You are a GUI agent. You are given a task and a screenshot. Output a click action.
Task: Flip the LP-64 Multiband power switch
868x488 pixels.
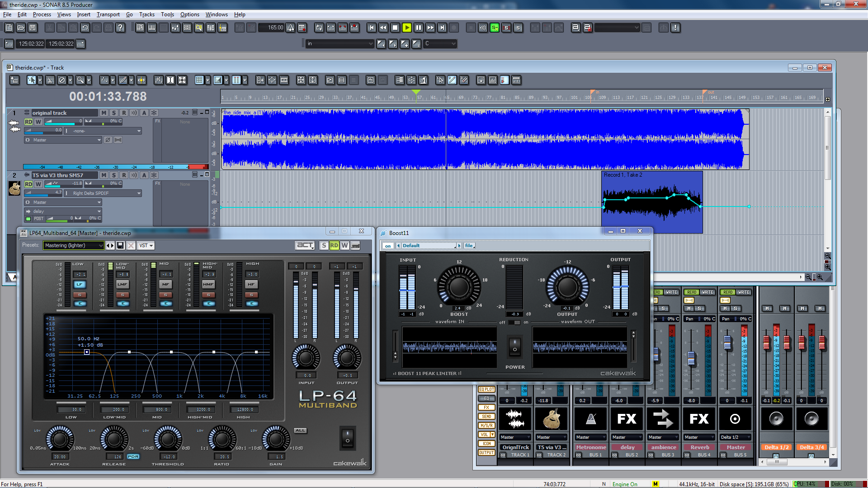point(348,437)
